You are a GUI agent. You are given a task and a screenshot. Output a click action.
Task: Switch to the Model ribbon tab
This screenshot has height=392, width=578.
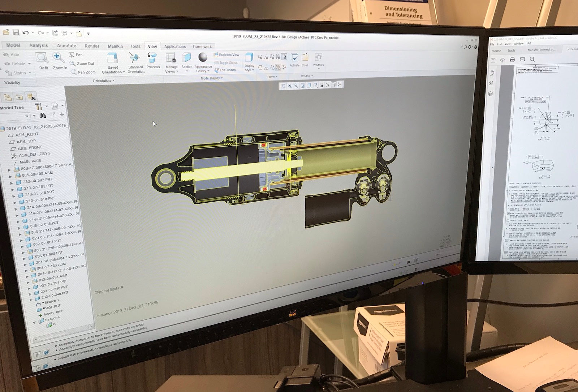13,45
